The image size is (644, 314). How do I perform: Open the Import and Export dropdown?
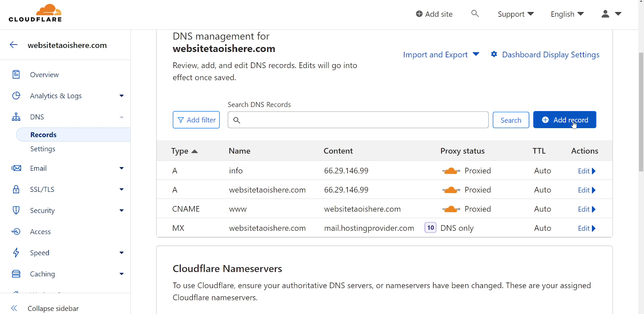(x=441, y=54)
